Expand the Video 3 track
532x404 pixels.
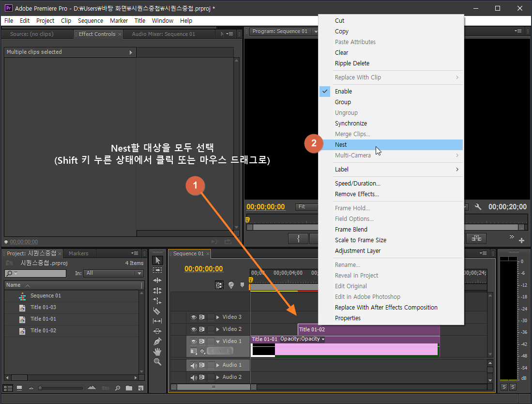point(218,317)
